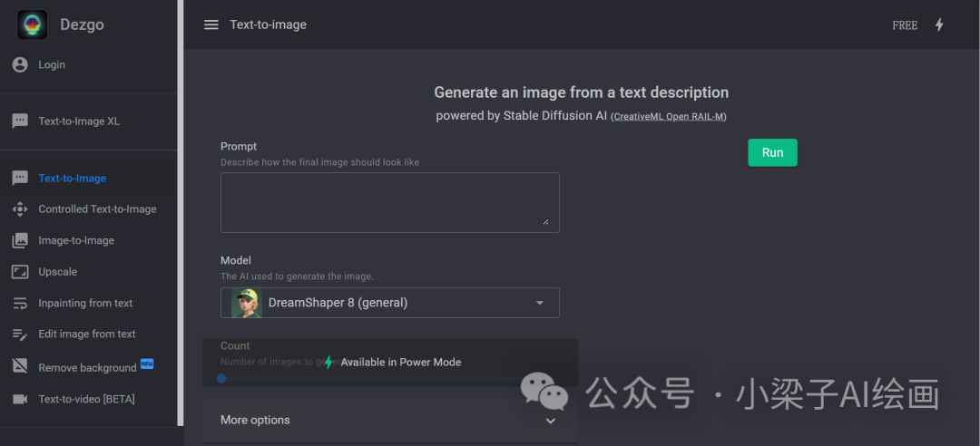
Task: Open Text-to-video [BETA]
Action: 88,399
